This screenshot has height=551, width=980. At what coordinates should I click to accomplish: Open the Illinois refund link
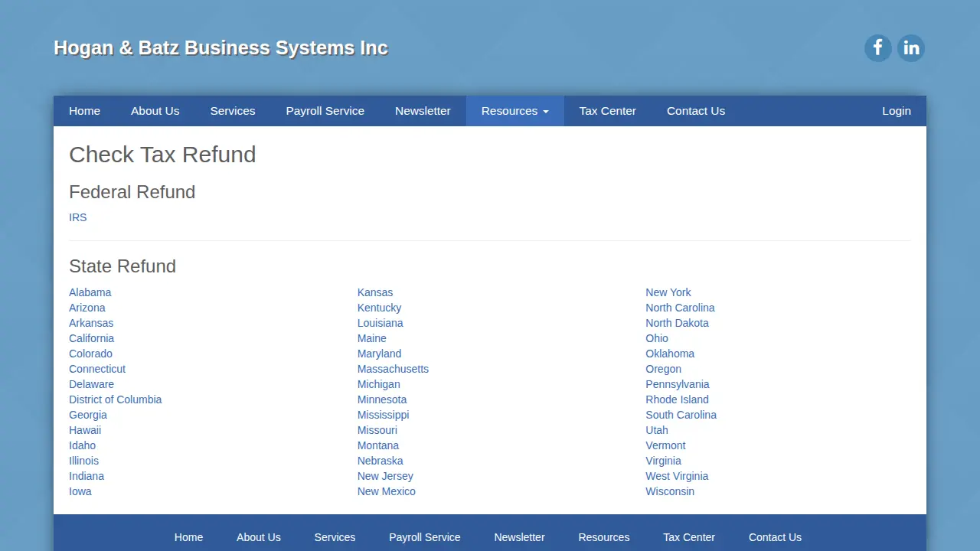[84, 461]
